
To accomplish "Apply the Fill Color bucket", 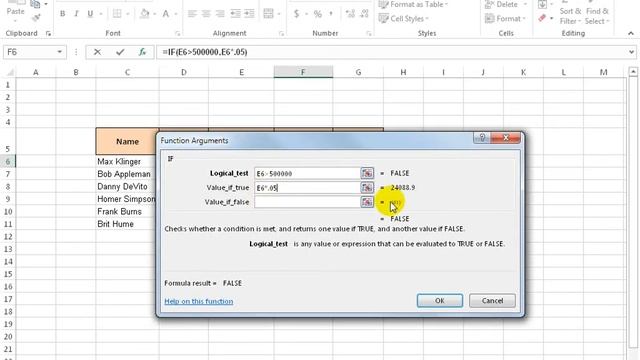I will 144,14.
